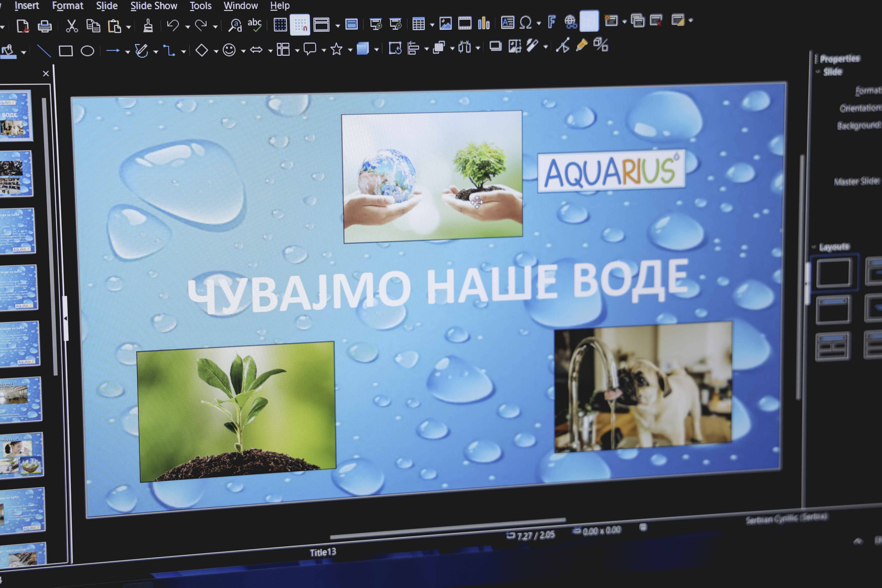Screen dimensions: 882x588
Task: Click the Rotate tool icon
Action: point(395,48)
